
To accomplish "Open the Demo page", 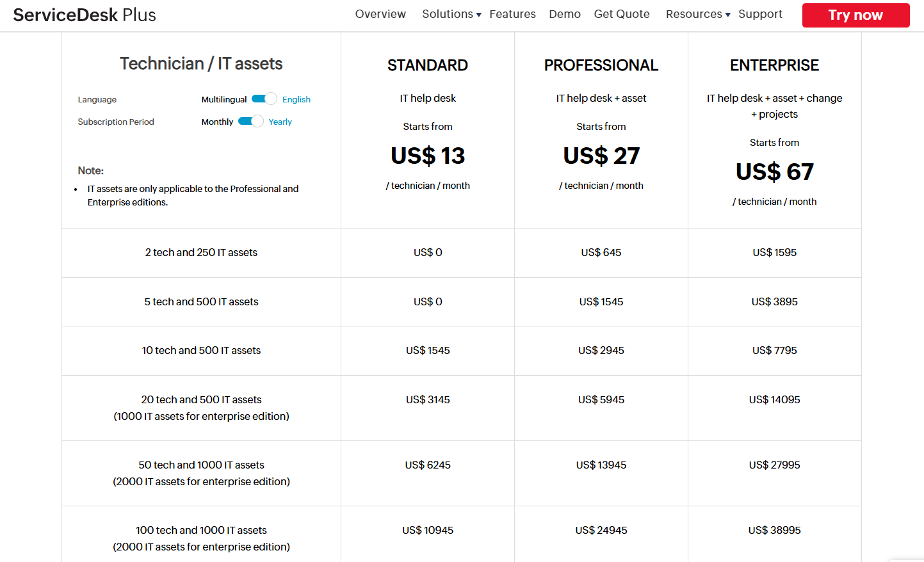I will click(x=565, y=14).
